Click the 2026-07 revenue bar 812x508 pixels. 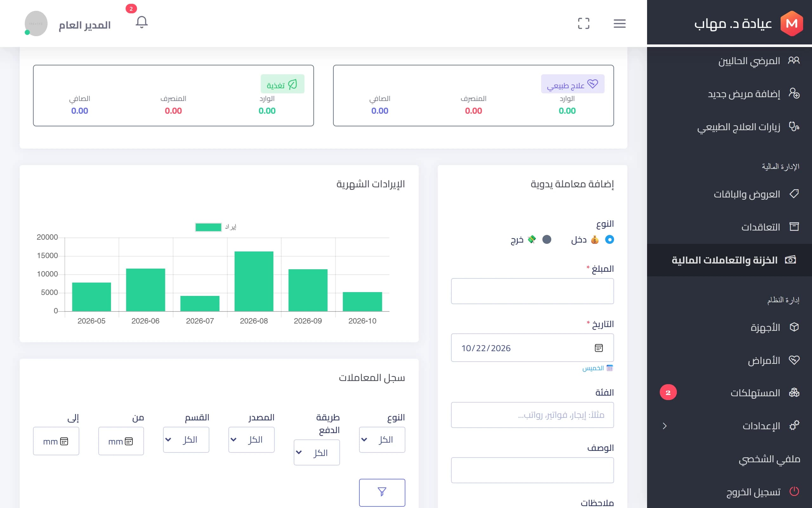tap(200, 304)
